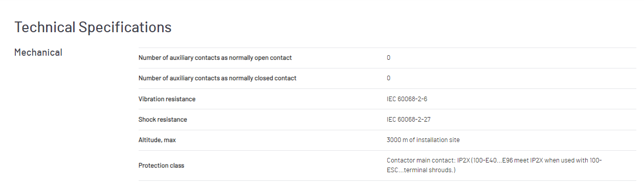Click the normally open contact row label

tap(215, 58)
